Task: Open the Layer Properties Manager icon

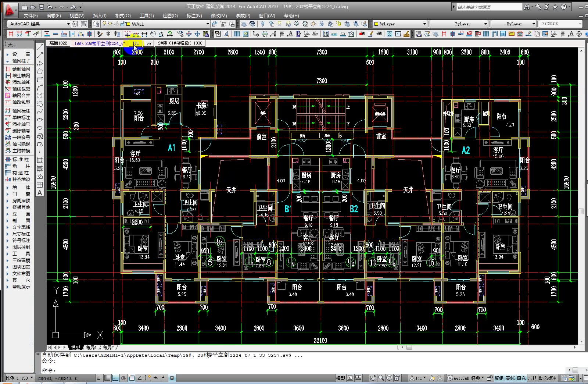Action: click(96, 24)
